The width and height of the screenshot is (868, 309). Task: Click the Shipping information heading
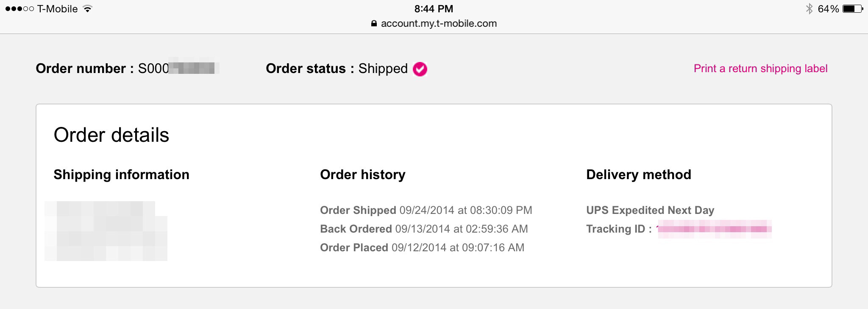(121, 174)
